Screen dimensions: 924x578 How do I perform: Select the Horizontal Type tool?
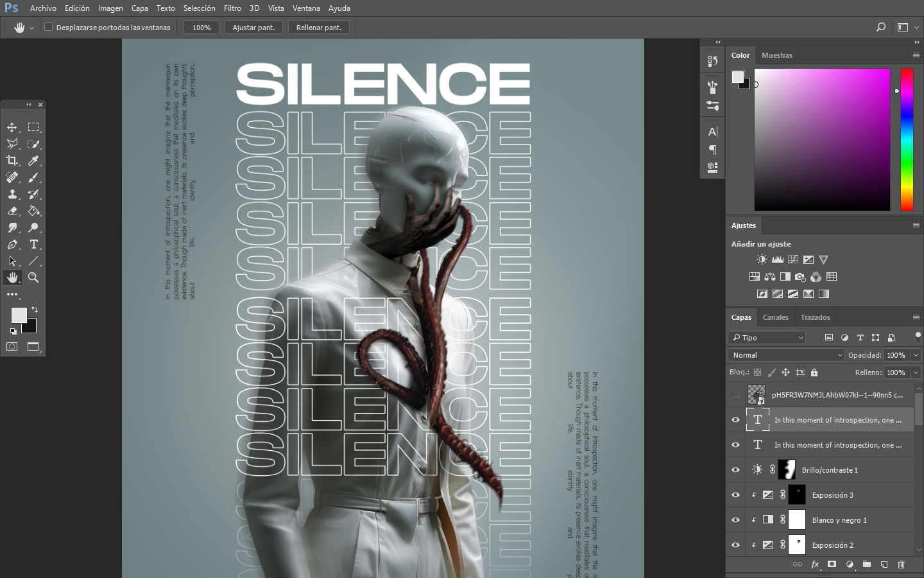pyautogui.click(x=33, y=244)
